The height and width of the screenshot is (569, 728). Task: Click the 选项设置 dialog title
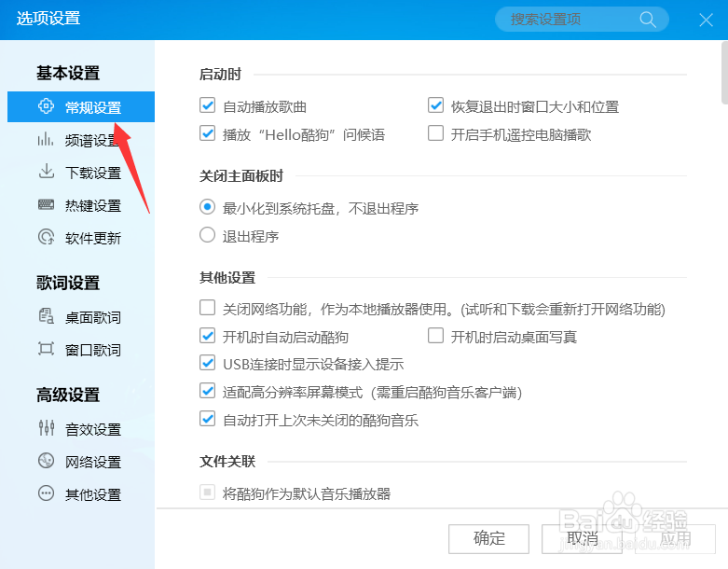tap(48, 19)
